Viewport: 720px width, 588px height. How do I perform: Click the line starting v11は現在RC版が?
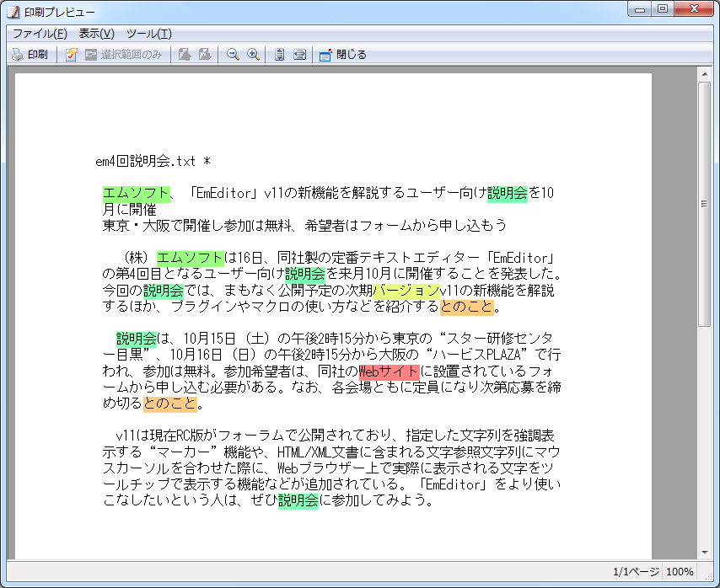pyautogui.click(x=336, y=436)
